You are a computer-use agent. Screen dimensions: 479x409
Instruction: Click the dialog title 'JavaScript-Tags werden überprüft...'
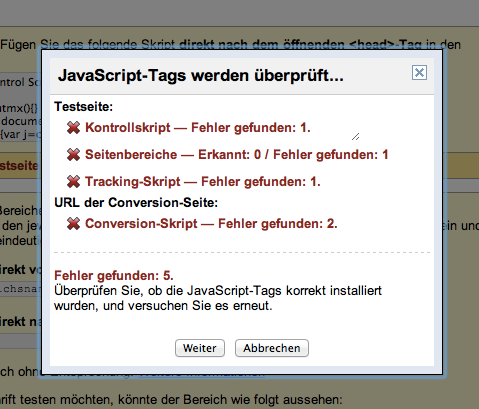pos(200,75)
